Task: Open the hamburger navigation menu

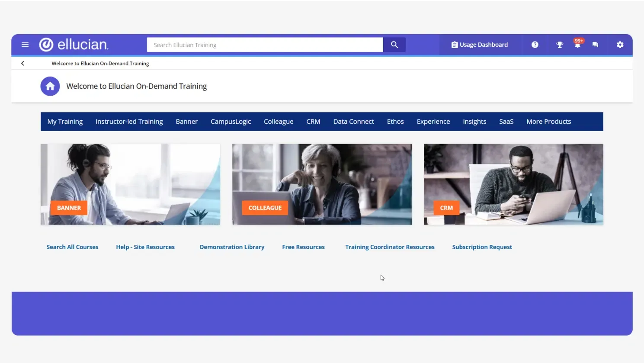Action: pos(25,45)
